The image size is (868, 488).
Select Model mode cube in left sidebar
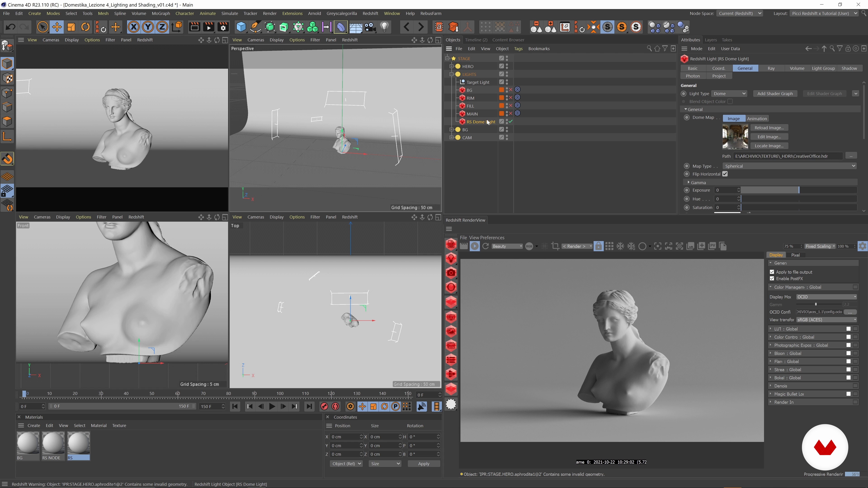point(7,64)
